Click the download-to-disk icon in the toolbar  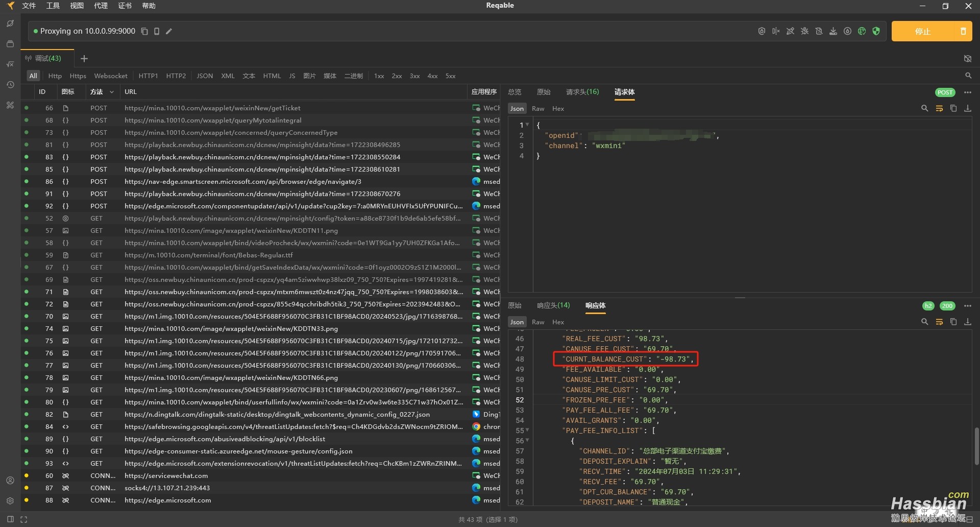pyautogui.click(x=833, y=31)
